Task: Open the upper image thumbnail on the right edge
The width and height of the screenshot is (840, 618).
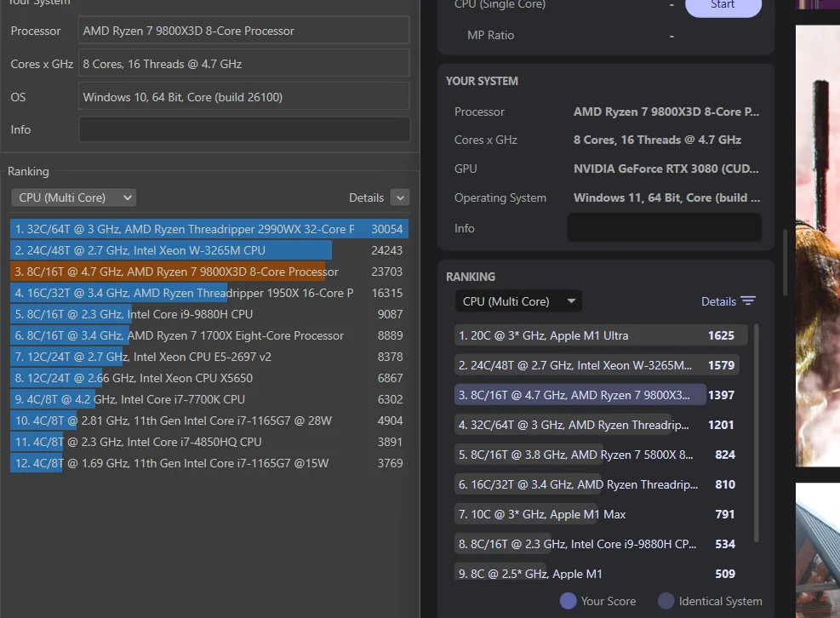Action: coord(818,245)
